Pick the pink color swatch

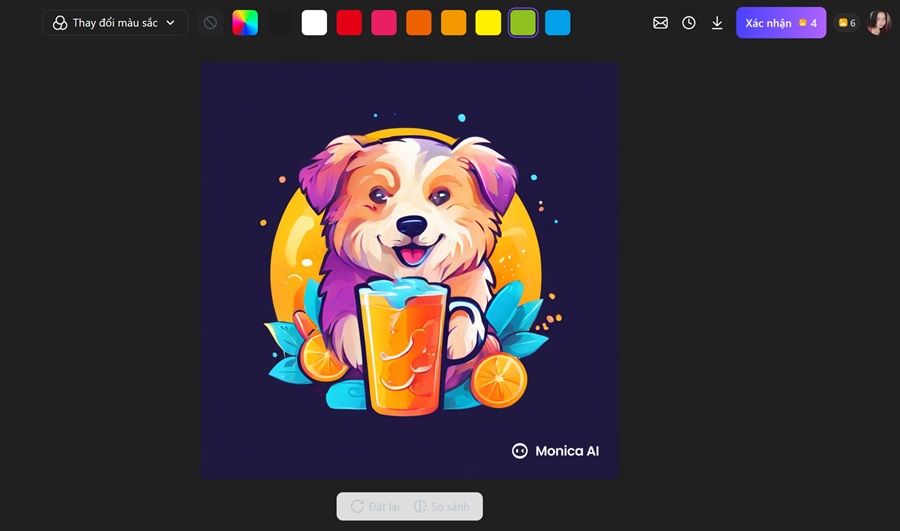pos(384,23)
